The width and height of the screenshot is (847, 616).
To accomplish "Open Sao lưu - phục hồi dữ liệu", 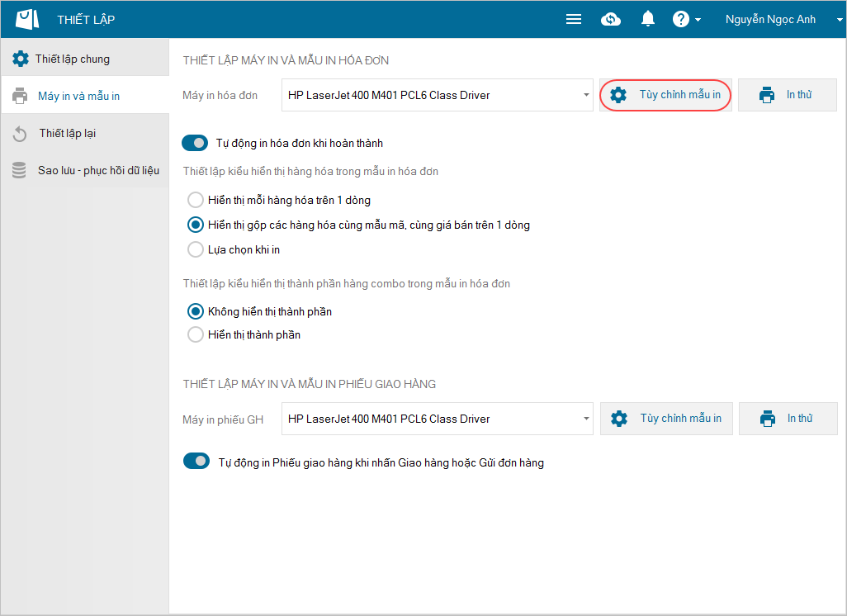I will point(85,170).
